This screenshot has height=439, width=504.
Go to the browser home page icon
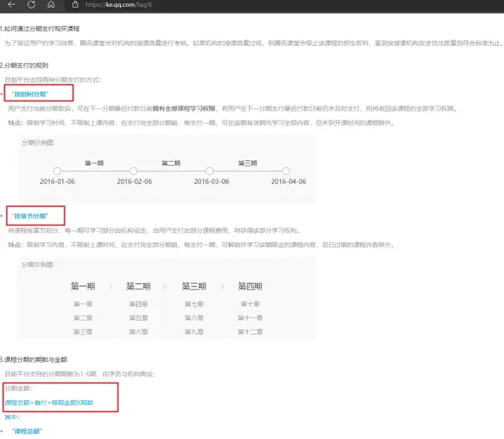pyautogui.click(x=50, y=5)
